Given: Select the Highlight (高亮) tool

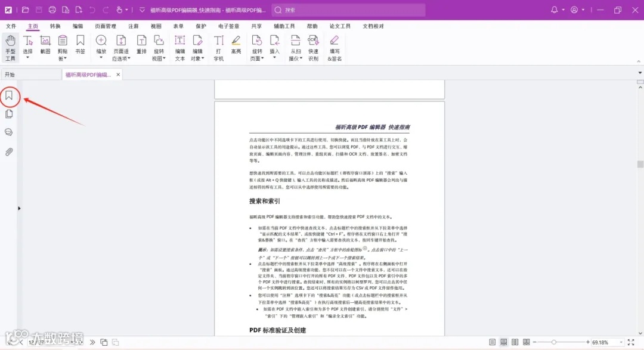Looking at the screenshot, I should [x=236, y=44].
